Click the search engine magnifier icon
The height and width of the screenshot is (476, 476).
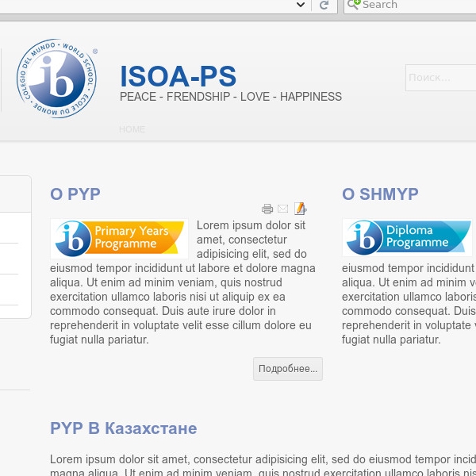click(353, 4)
